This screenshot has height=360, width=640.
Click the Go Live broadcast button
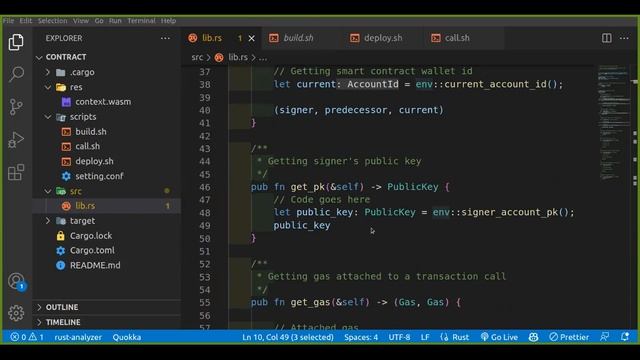(x=499, y=337)
